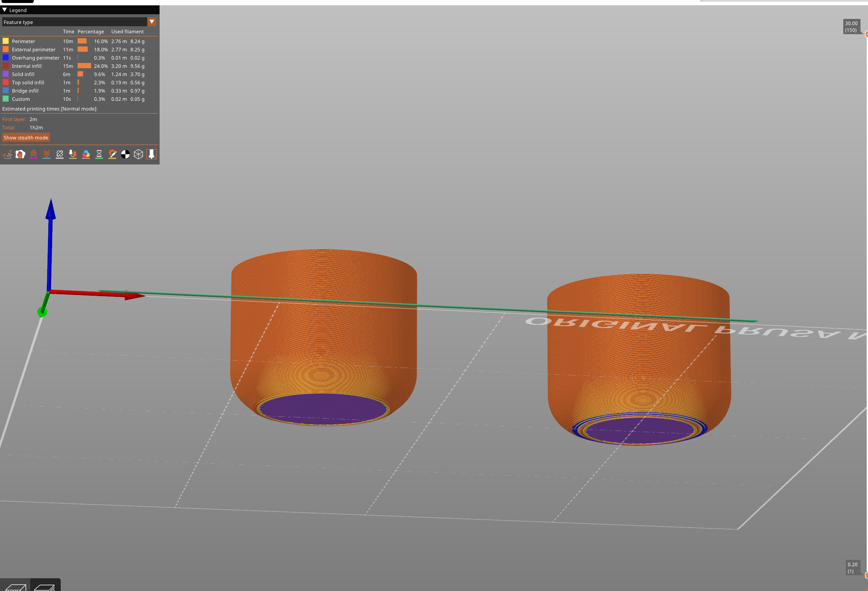This screenshot has width=868, height=591.
Task: Hide the Internal infill feature row
Action: (x=27, y=66)
